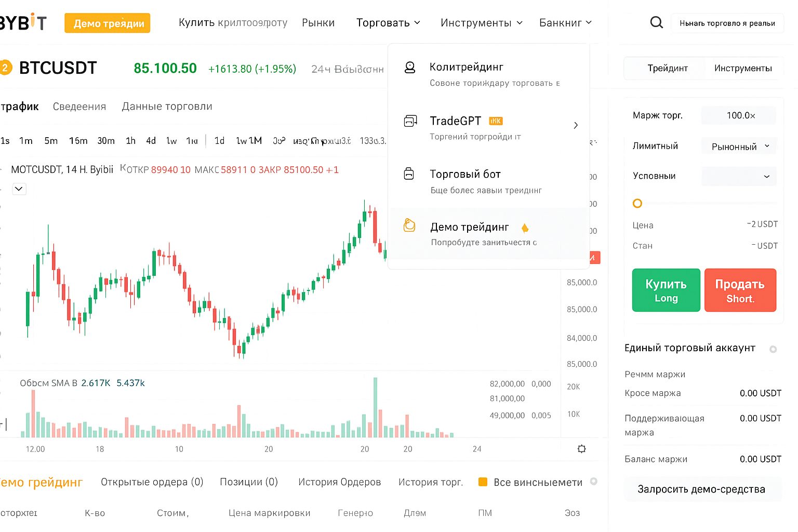Select the 5m timeframe

pyautogui.click(x=51, y=141)
